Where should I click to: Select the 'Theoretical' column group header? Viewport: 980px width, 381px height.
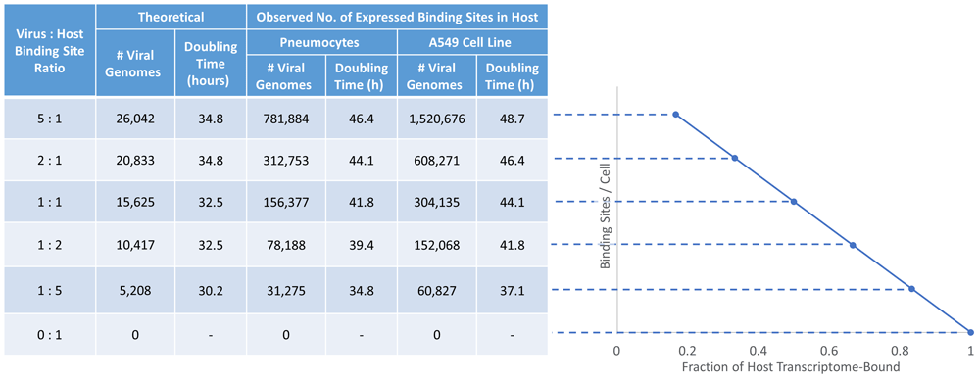tap(171, 17)
